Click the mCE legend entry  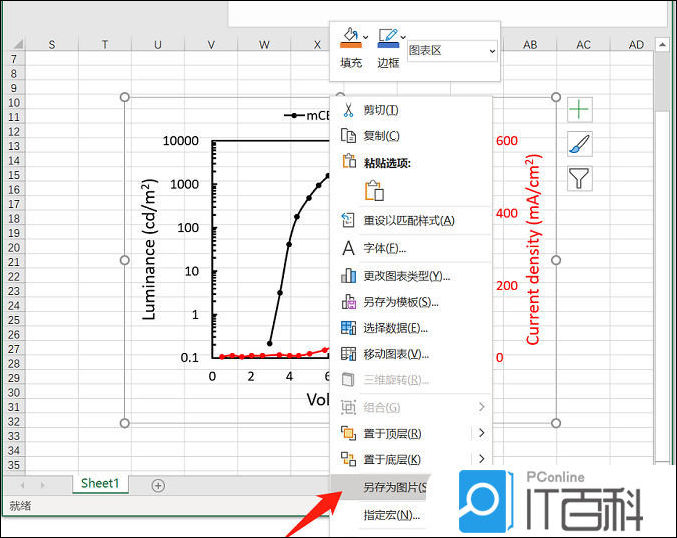click(x=307, y=115)
